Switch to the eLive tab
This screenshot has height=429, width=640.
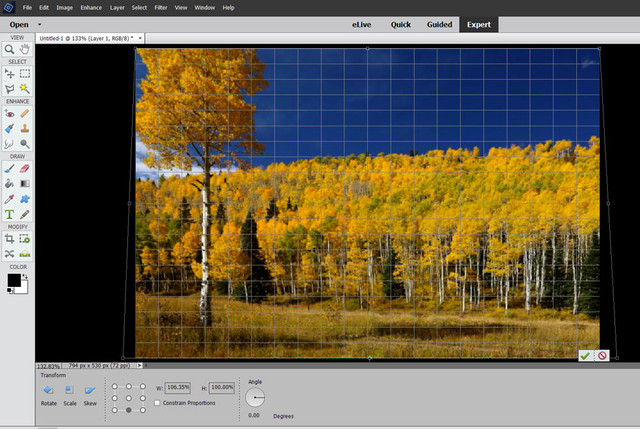[362, 24]
